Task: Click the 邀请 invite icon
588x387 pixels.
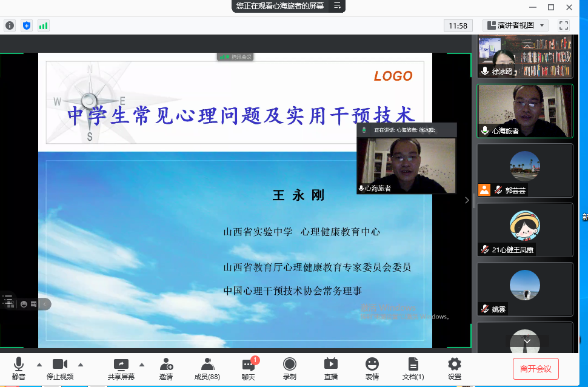Action: click(x=166, y=367)
